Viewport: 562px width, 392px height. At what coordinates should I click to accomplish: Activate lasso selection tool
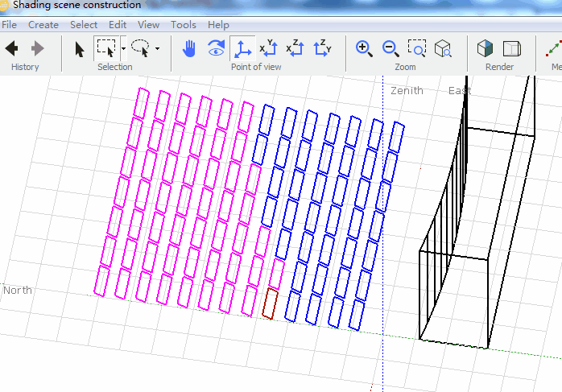coord(140,48)
